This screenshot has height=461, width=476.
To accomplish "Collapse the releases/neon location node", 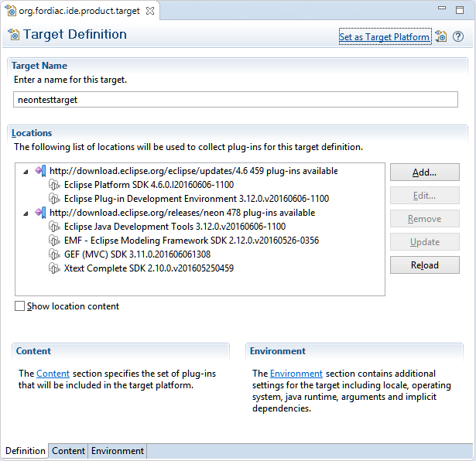I will point(26,213).
